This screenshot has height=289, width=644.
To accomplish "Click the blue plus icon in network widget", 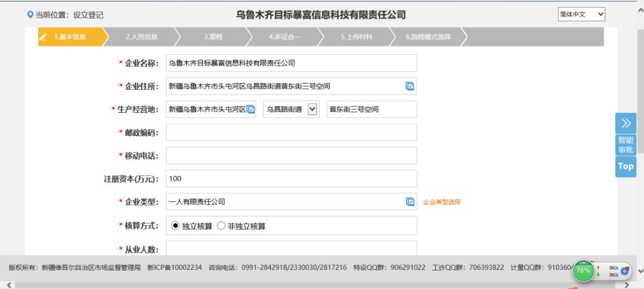I will [625, 271].
